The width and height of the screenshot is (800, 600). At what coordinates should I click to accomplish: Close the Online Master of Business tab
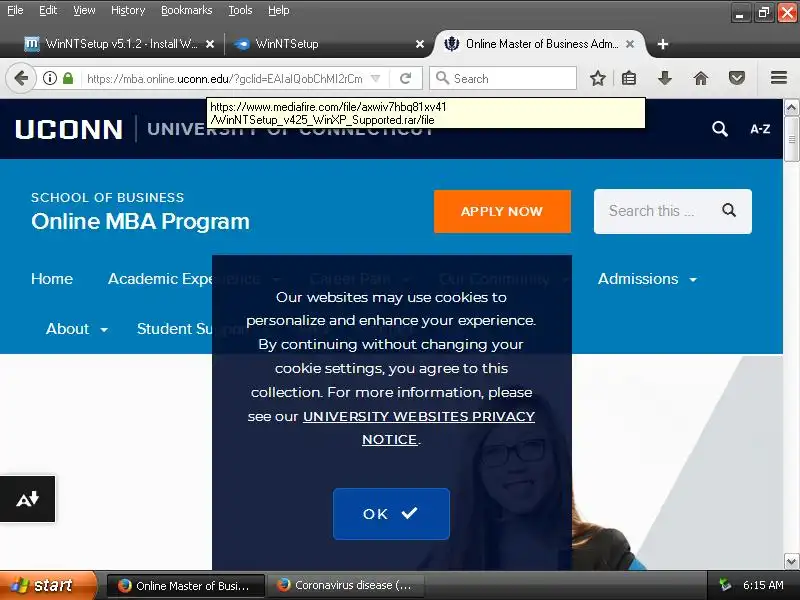coord(630,44)
